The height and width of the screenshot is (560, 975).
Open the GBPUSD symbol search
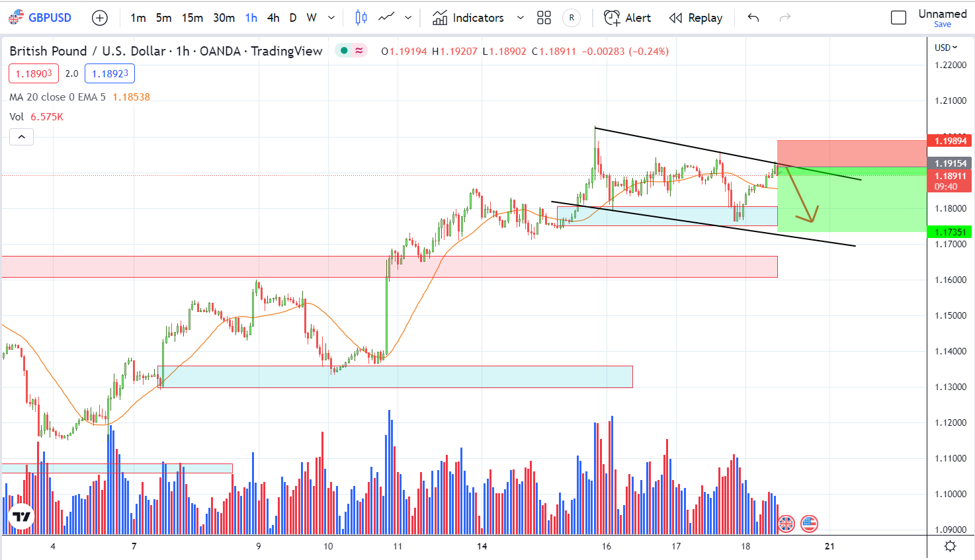point(41,18)
